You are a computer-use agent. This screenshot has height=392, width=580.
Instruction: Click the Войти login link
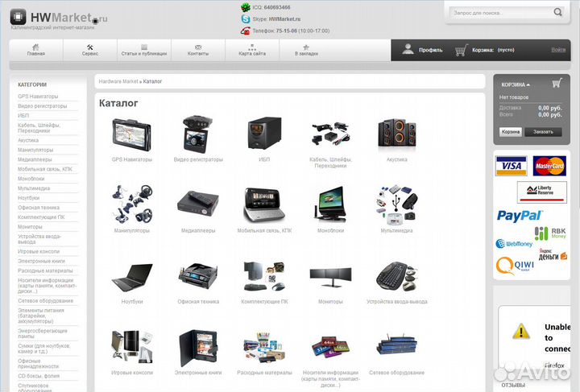558,50
